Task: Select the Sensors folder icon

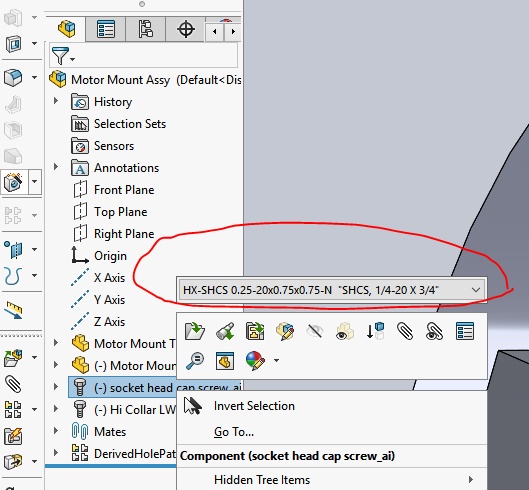Action: click(x=80, y=146)
